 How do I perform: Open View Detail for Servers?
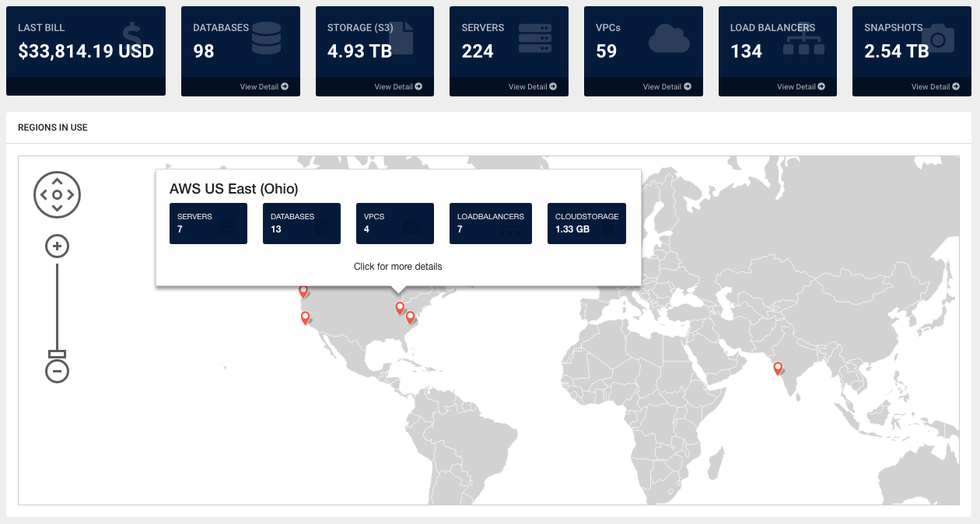pyautogui.click(x=533, y=86)
